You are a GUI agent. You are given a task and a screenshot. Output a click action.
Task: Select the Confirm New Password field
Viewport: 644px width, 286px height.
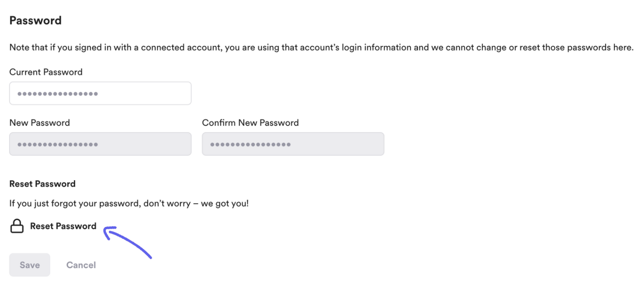click(x=293, y=144)
